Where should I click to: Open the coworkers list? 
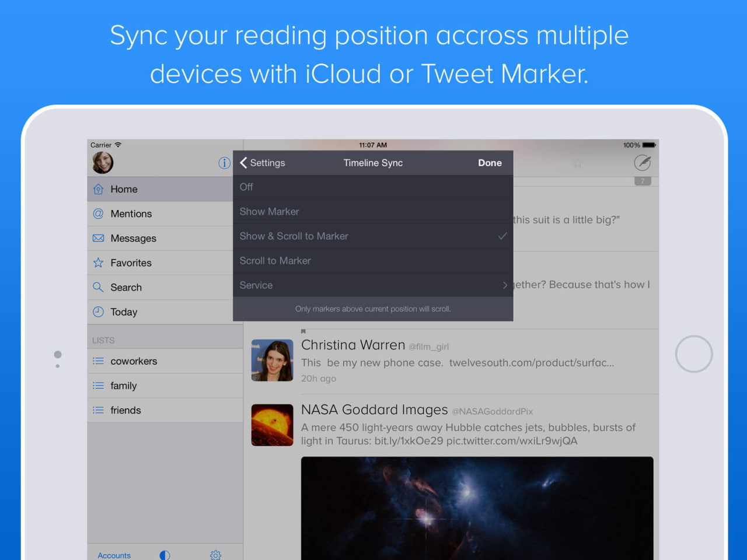click(165, 361)
